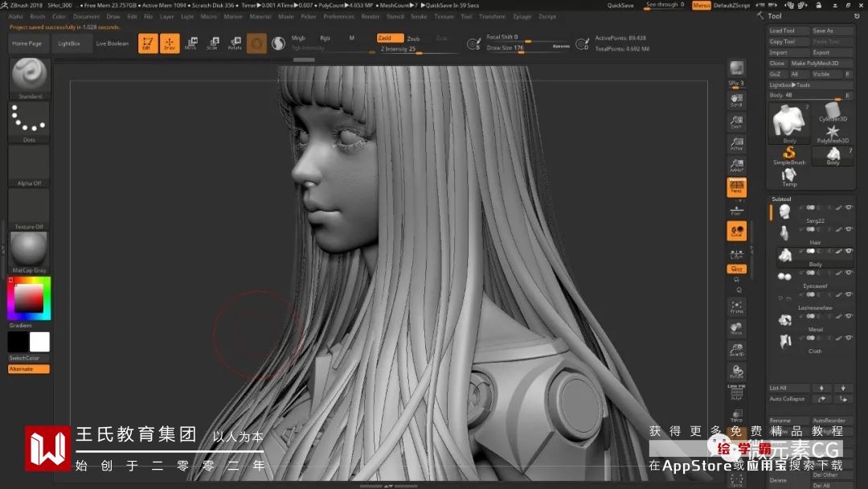Click the Zoom3D navigation icon
868x489 pixels.
[x=736, y=350]
